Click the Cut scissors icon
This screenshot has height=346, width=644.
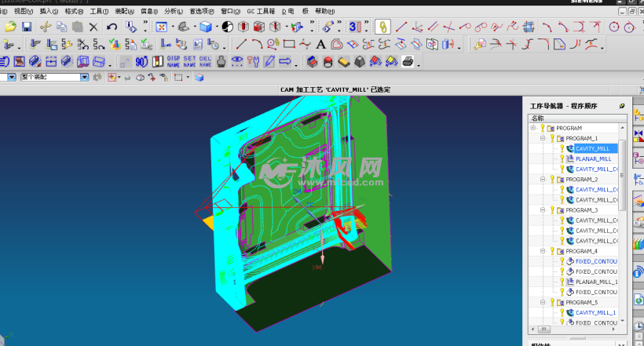[x=46, y=27]
